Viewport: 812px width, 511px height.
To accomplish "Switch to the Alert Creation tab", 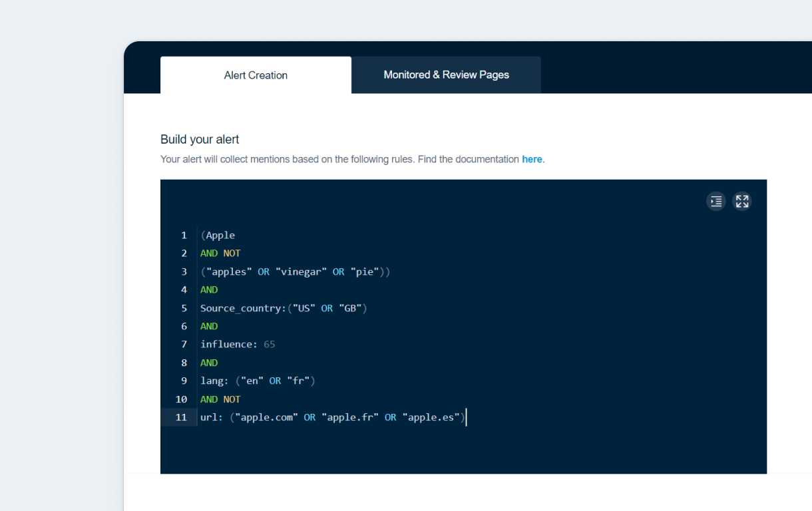I will click(x=256, y=75).
